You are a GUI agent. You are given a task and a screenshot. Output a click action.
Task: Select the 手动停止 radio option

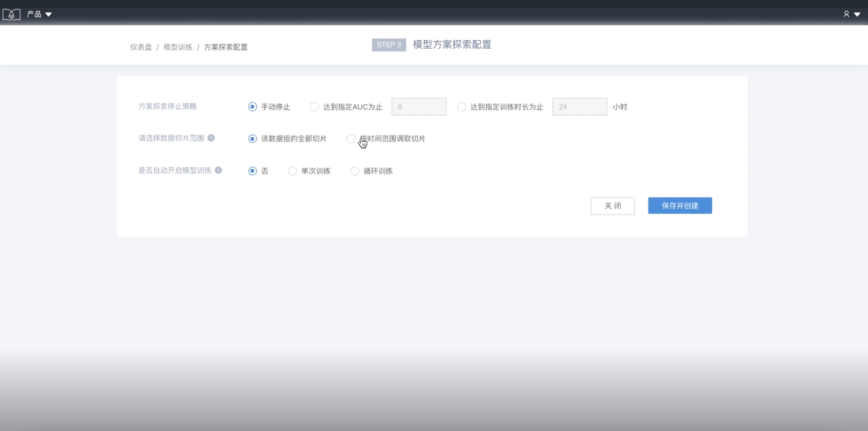click(x=252, y=107)
